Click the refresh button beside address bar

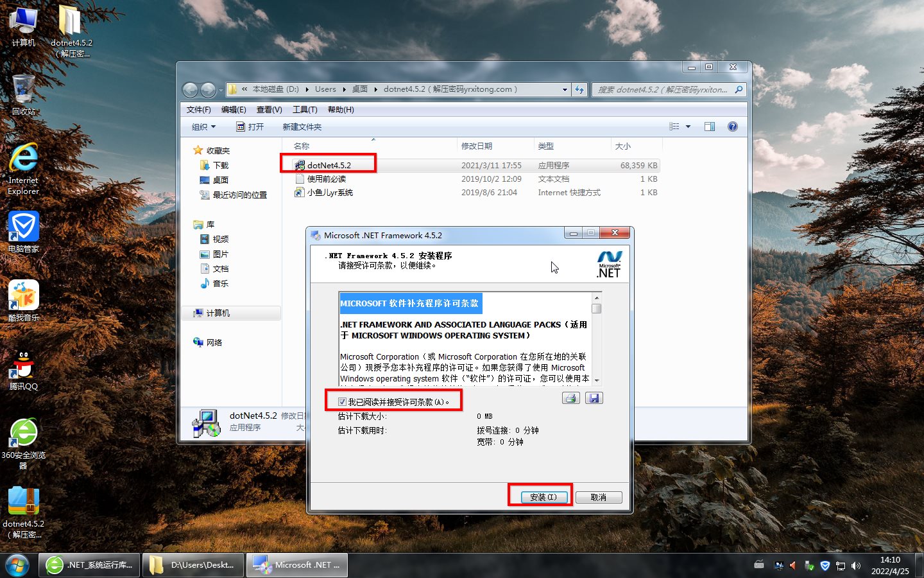point(579,90)
